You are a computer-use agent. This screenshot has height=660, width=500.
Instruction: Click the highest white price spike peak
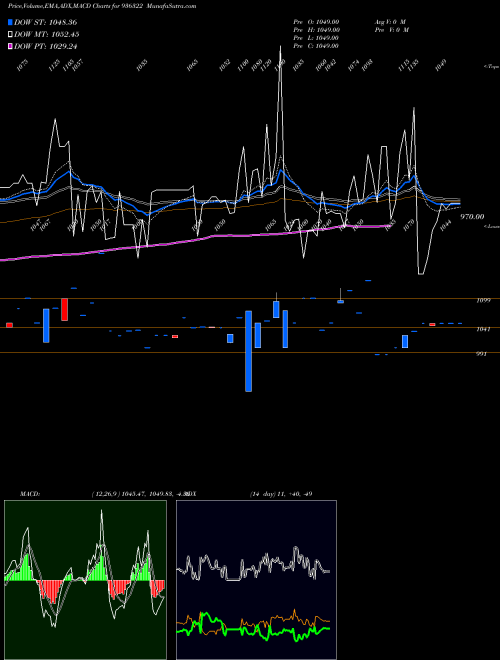pos(281,47)
